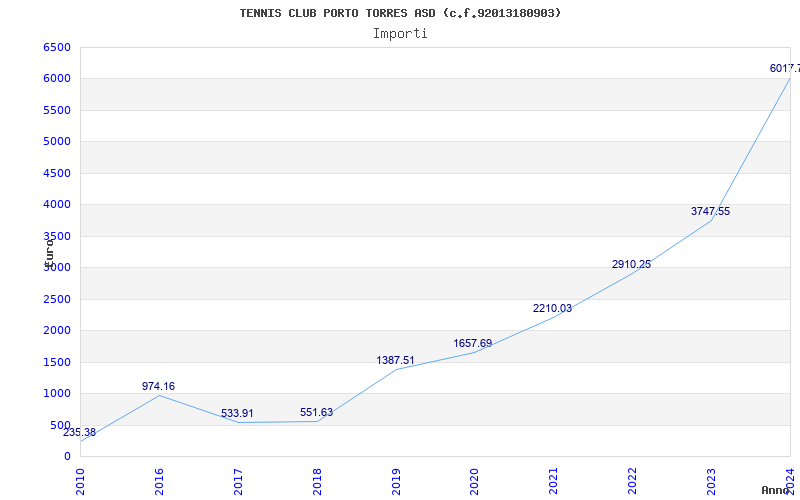The height and width of the screenshot is (500, 800).
Task: Click the 6500 y-axis tick label
Action: [57, 47]
